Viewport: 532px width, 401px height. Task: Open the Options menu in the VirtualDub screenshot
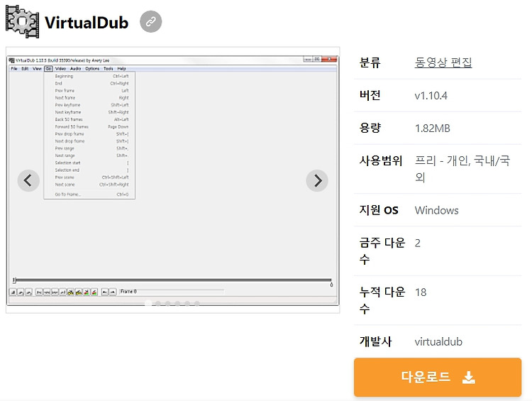pyautogui.click(x=92, y=69)
